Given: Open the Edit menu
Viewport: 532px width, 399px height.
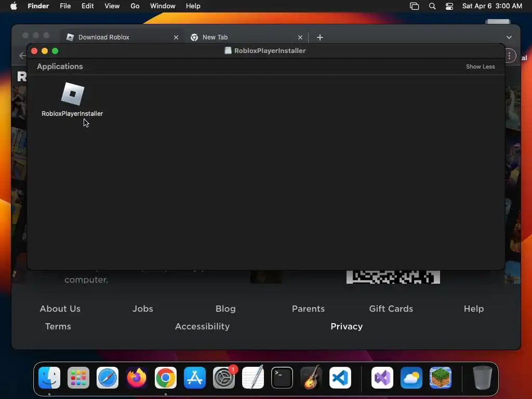Looking at the screenshot, I should pyautogui.click(x=87, y=6).
